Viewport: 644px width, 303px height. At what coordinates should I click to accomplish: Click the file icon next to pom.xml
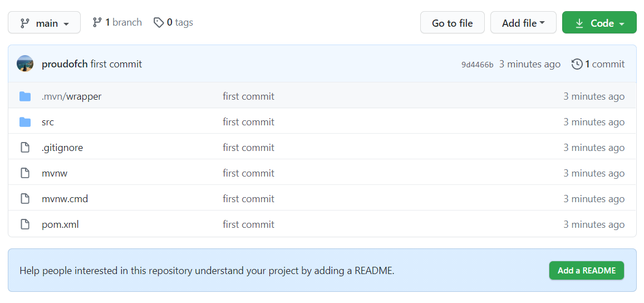coord(25,224)
